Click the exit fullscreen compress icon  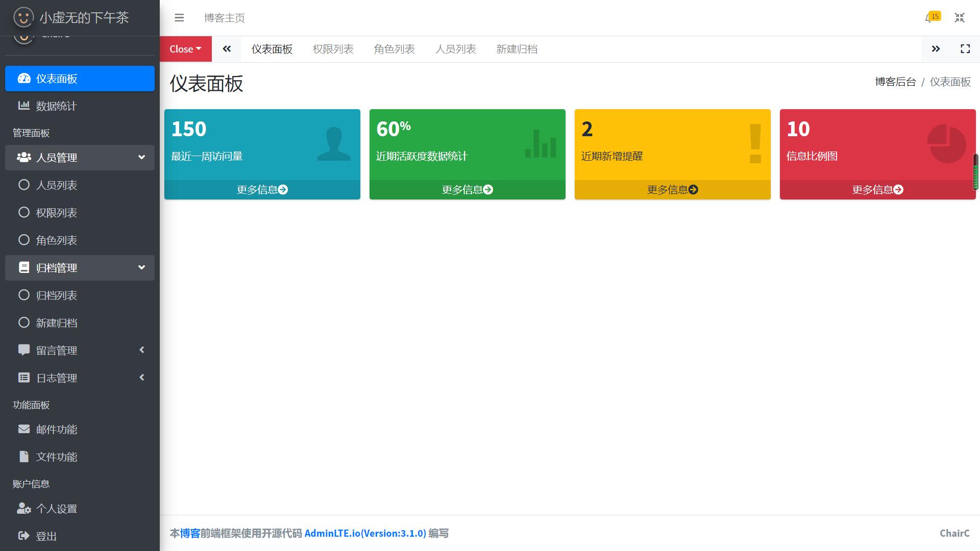tap(959, 18)
